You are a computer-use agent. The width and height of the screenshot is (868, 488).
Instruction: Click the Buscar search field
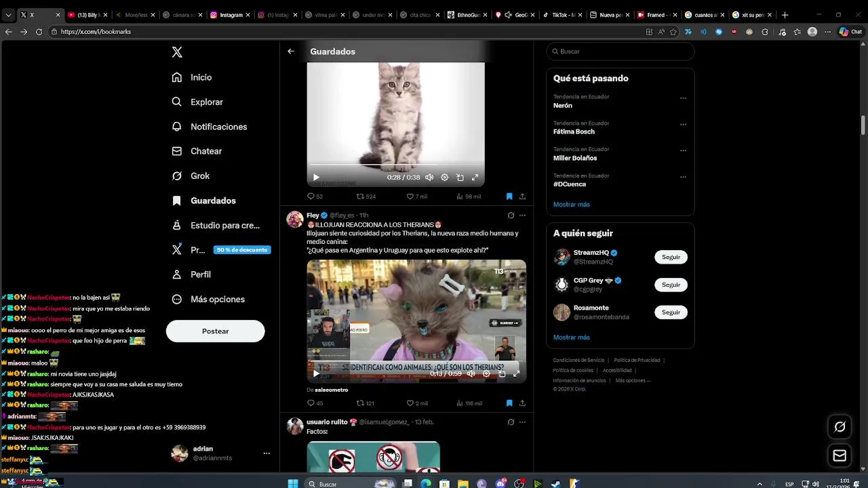(x=620, y=52)
